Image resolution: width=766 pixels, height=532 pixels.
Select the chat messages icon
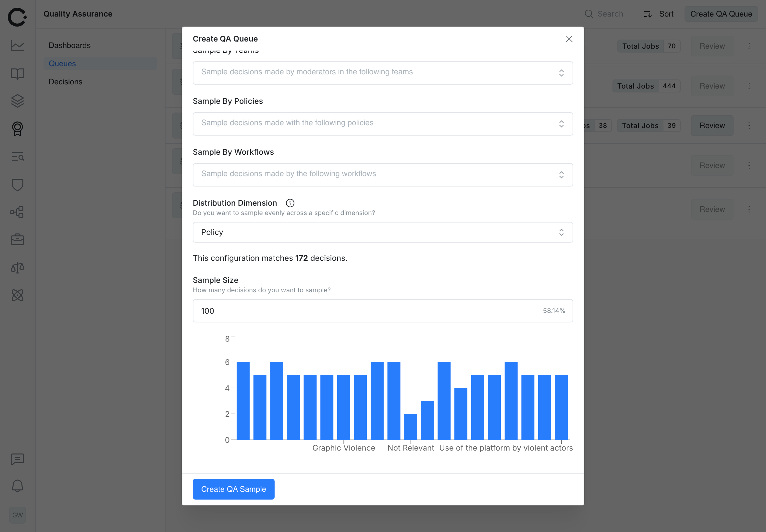(17, 459)
